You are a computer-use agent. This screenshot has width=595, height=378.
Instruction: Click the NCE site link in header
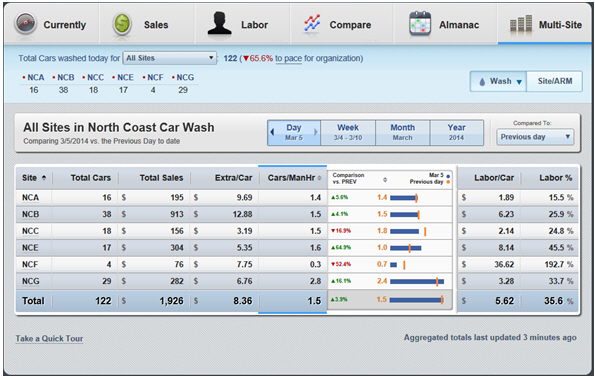125,77
